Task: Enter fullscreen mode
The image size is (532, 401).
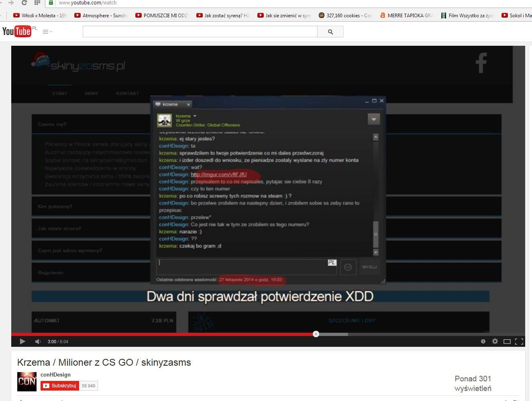Action: tap(519, 342)
